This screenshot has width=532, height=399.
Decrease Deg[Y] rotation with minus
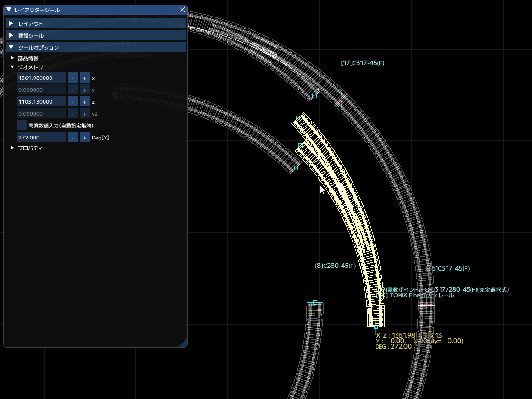73,137
